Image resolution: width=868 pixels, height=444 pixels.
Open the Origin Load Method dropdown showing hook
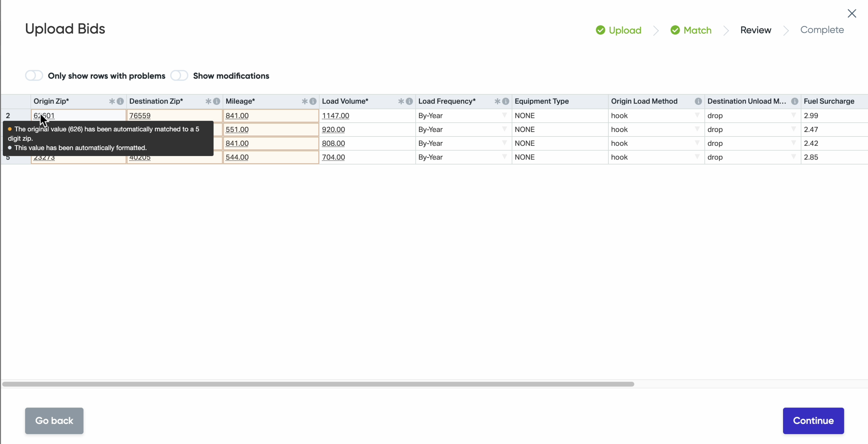(x=697, y=116)
